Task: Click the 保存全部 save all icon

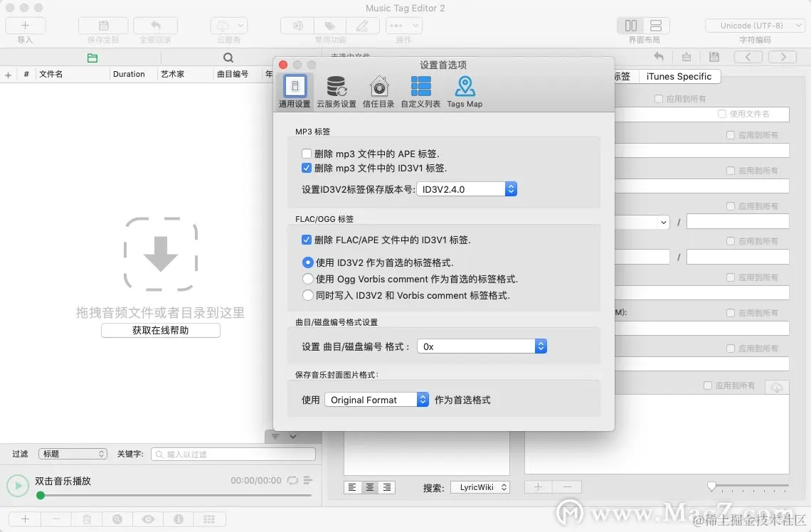Action: point(103,26)
